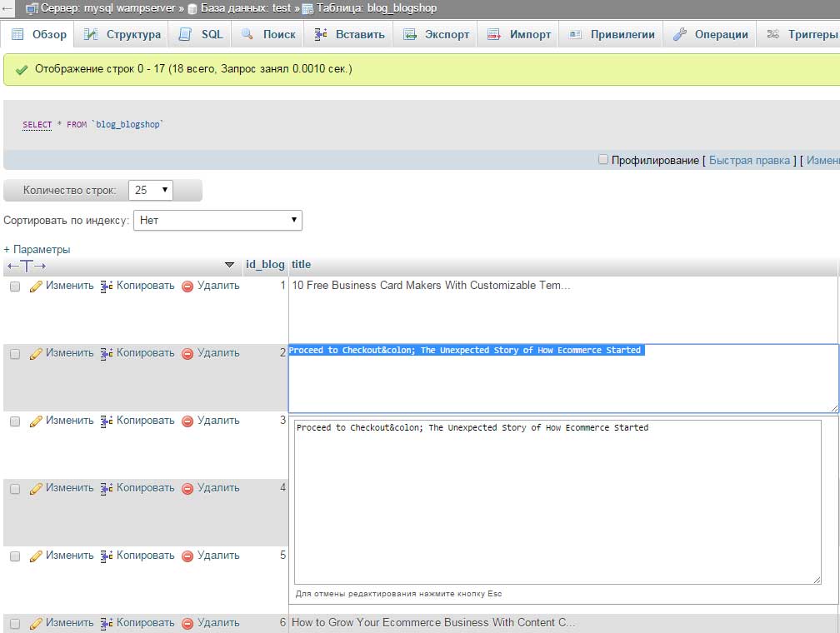Select the checkbox for row 2
840x633 pixels.
click(x=15, y=354)
